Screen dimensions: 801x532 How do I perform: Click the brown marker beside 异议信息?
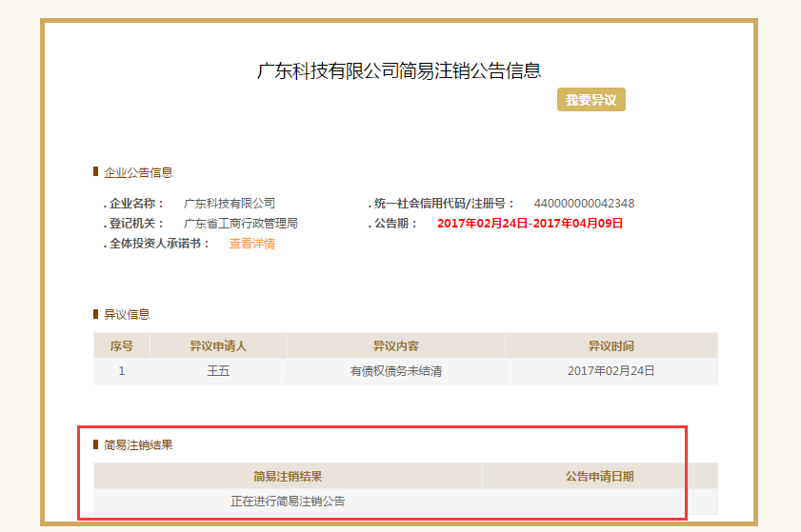[95, 313]
